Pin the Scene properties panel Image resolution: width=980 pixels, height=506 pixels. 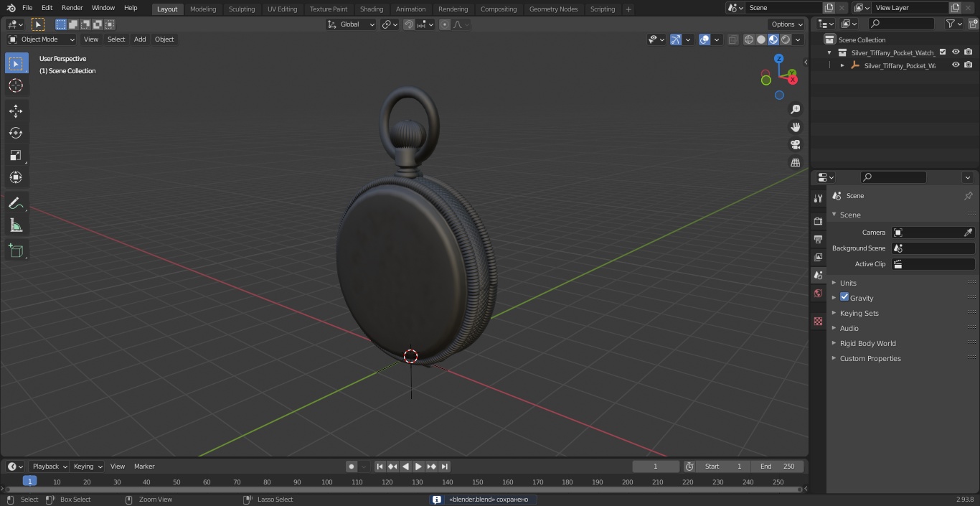pos(968,196)
